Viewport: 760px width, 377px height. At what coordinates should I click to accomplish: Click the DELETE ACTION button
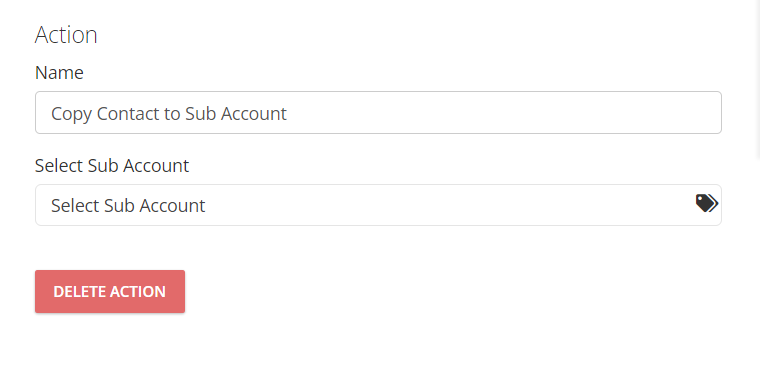pos(110,291)
